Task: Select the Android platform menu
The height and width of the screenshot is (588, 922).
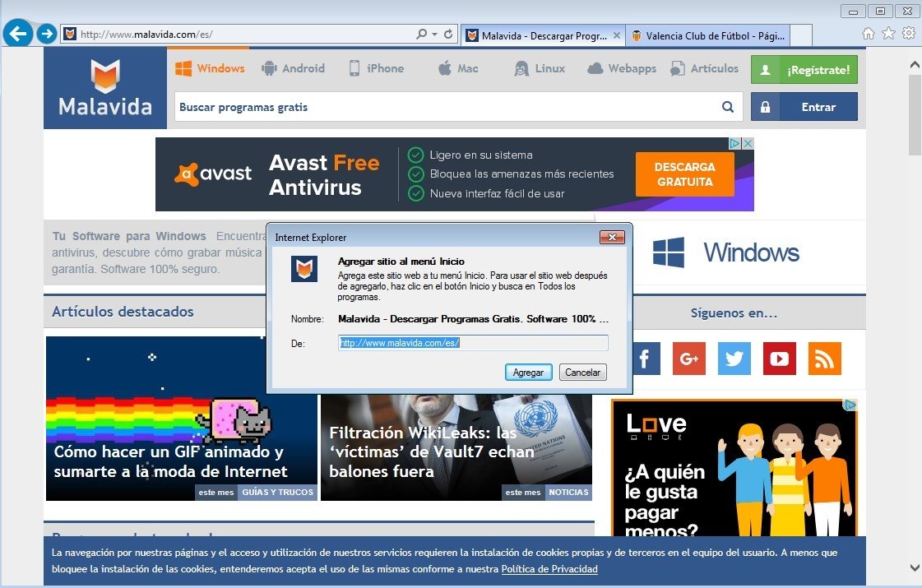Action: click(x=293, y=68)
